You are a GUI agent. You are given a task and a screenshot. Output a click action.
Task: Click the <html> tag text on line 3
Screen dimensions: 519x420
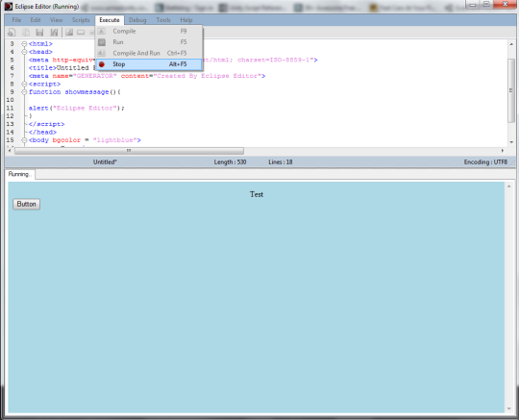pos(40,43)
